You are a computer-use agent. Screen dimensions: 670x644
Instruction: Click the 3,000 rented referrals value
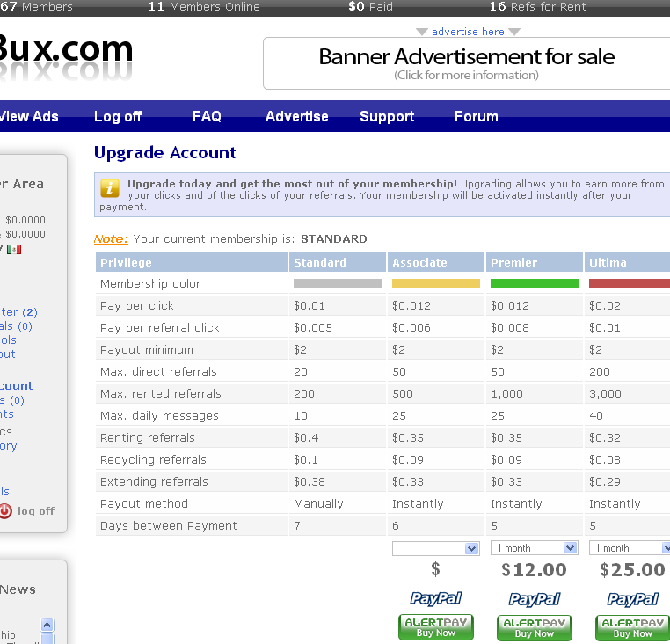coord(605,394)
